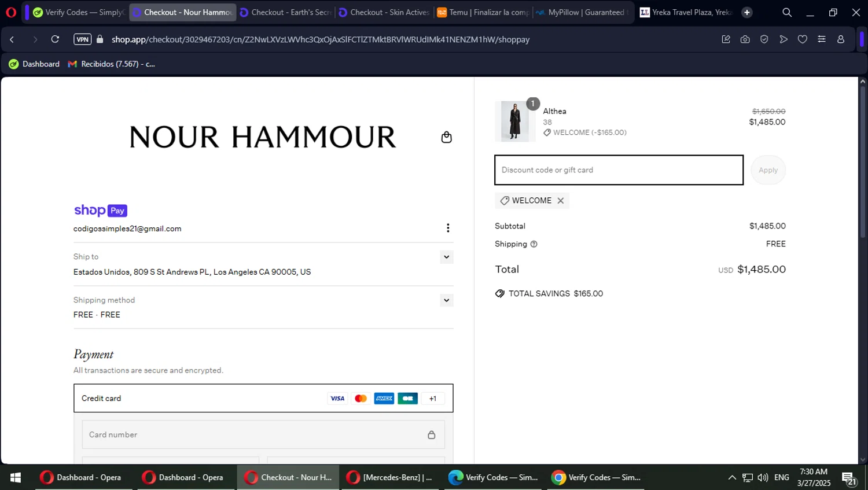The image size is (868, 490).
Task: Show Shipping help info icon
Action: pyautogui.click(x=534, y=244)
